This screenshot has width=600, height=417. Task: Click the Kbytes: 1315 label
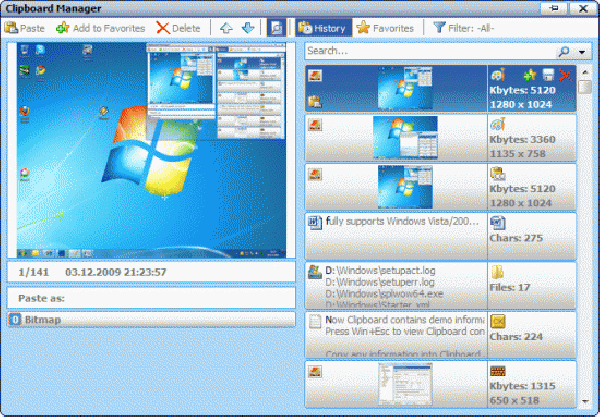(522, 386)
